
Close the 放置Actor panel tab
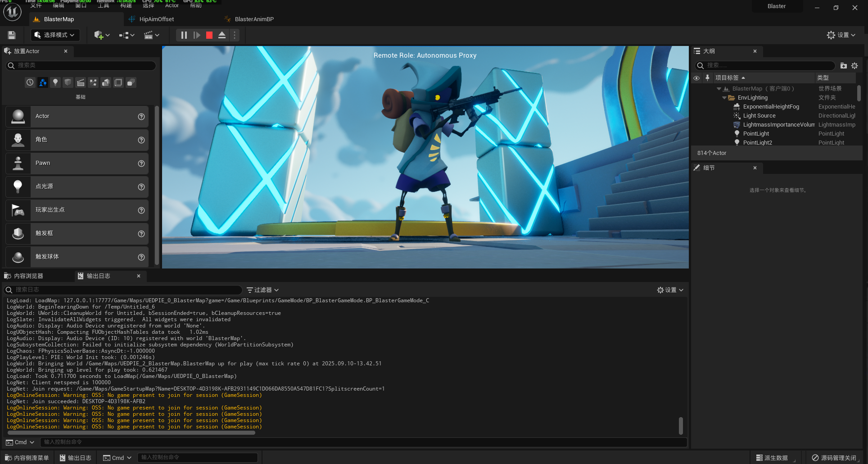pyautogui.click(x=66, y=51)
